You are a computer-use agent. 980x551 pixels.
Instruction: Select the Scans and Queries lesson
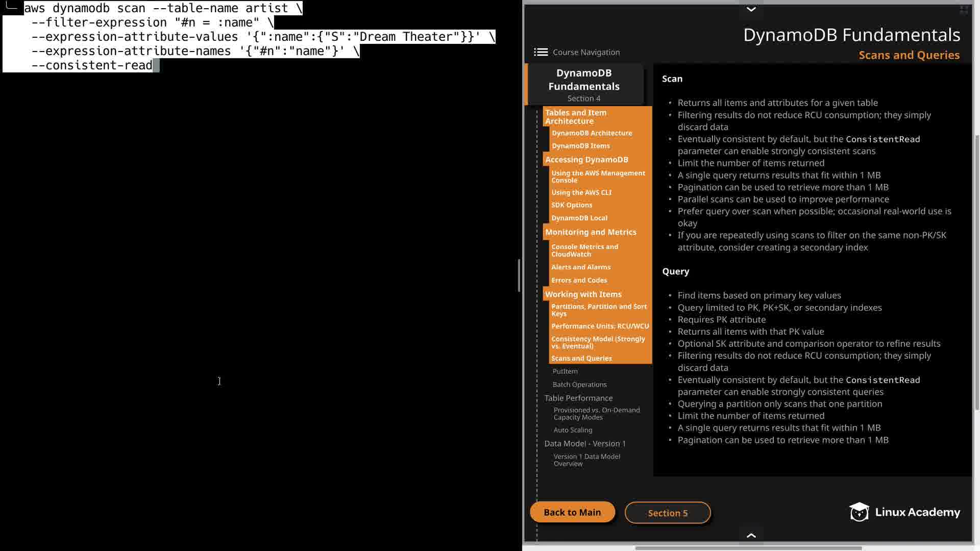coord(581,358)
